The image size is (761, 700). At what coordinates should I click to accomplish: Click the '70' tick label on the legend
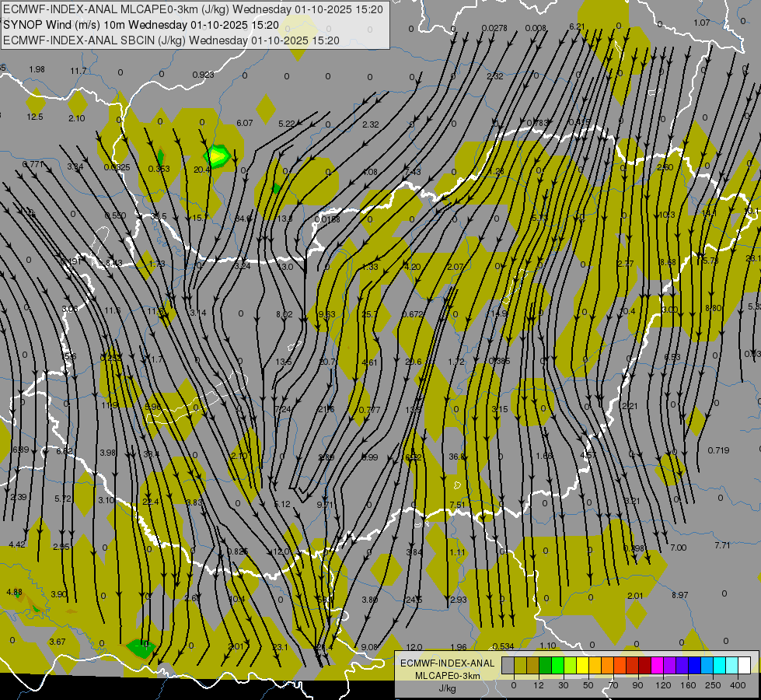click(613, 685)
